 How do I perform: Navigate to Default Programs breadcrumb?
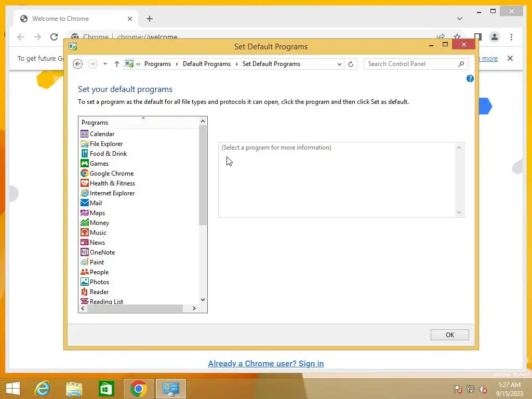point(207,64)
